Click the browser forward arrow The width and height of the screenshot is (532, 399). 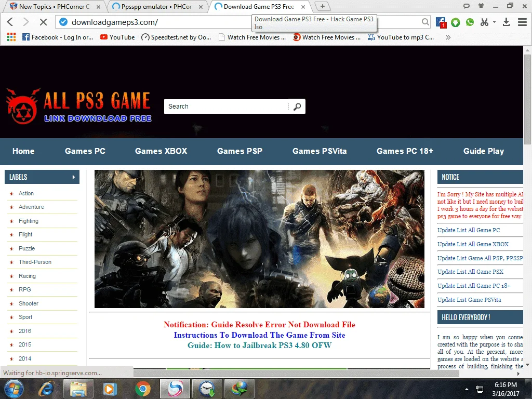(26, 22)
